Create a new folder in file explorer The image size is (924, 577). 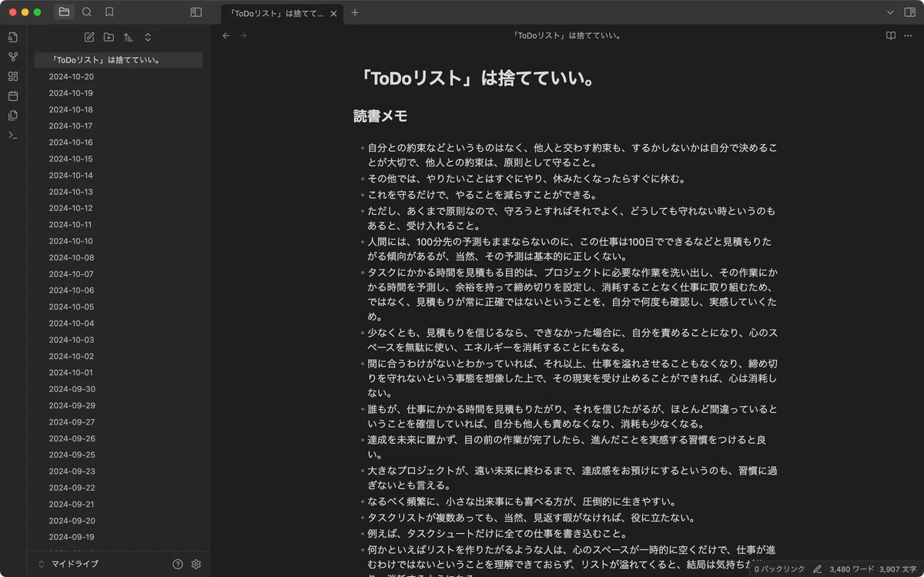[x=109, y=37]
